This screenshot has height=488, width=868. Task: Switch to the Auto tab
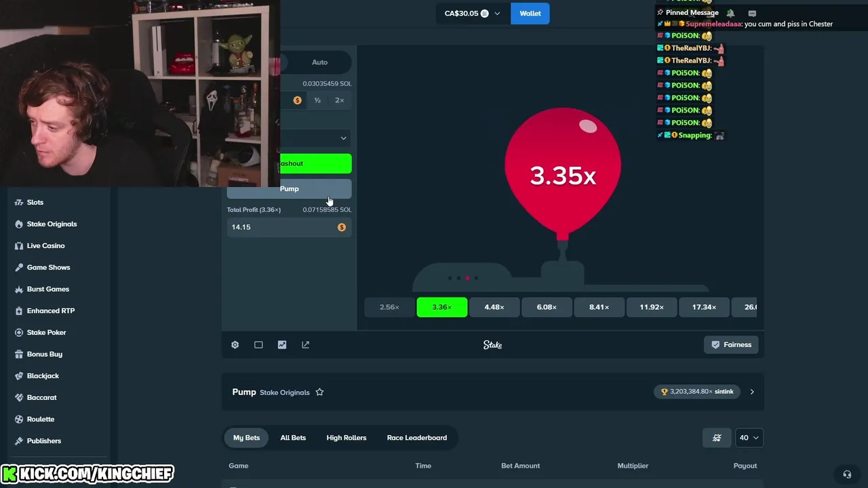(319, 62)
